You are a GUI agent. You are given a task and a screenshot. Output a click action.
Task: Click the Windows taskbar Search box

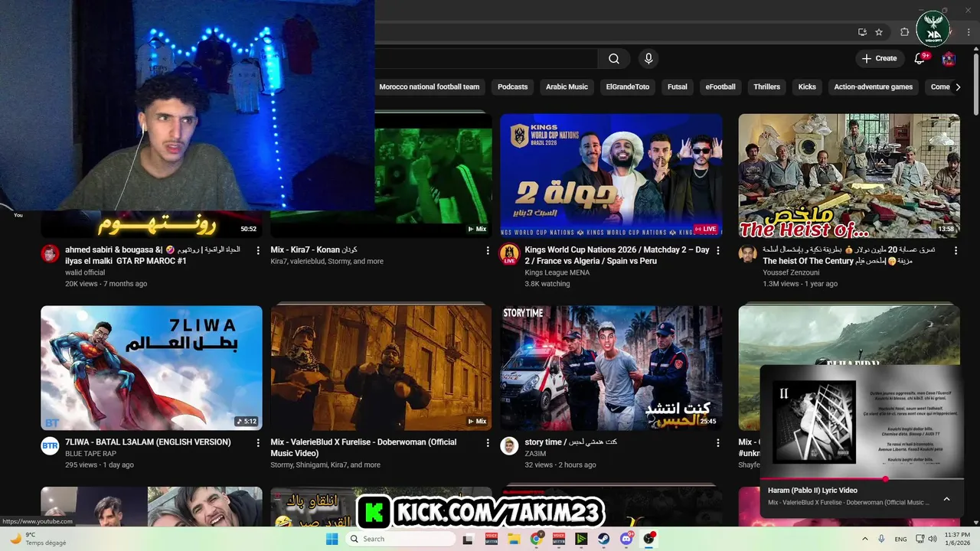[x=401, y=539]
